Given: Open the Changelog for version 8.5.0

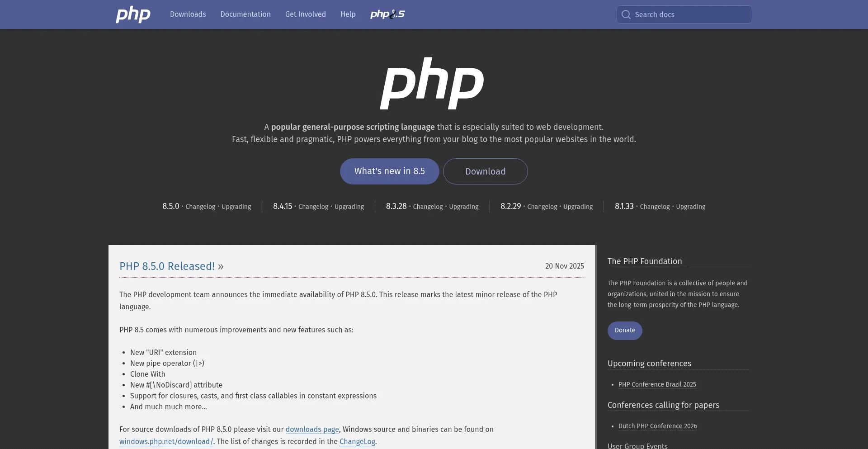Looking at the screenshot, I should 200,207.
